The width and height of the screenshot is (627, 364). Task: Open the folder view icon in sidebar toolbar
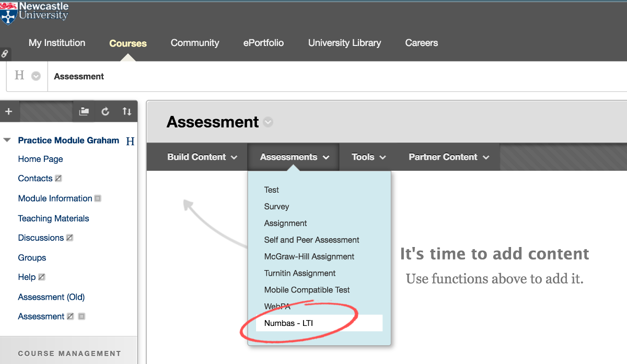[x=84, y=111]
